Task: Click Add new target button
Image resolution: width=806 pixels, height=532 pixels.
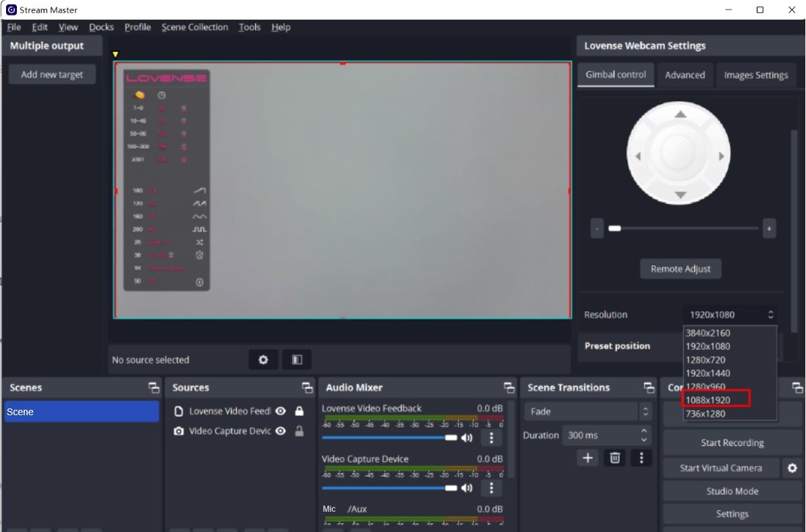Action: pos(52,74)
